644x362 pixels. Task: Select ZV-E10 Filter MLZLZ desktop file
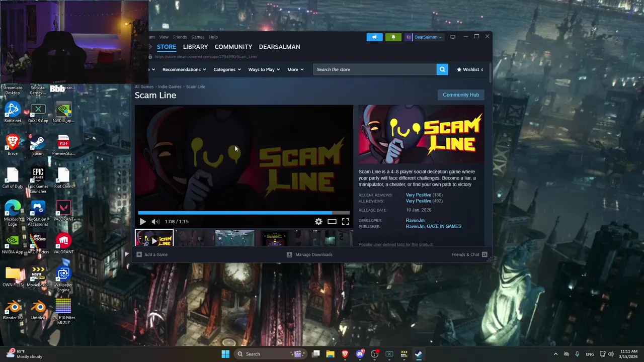[x=63, y=312]
